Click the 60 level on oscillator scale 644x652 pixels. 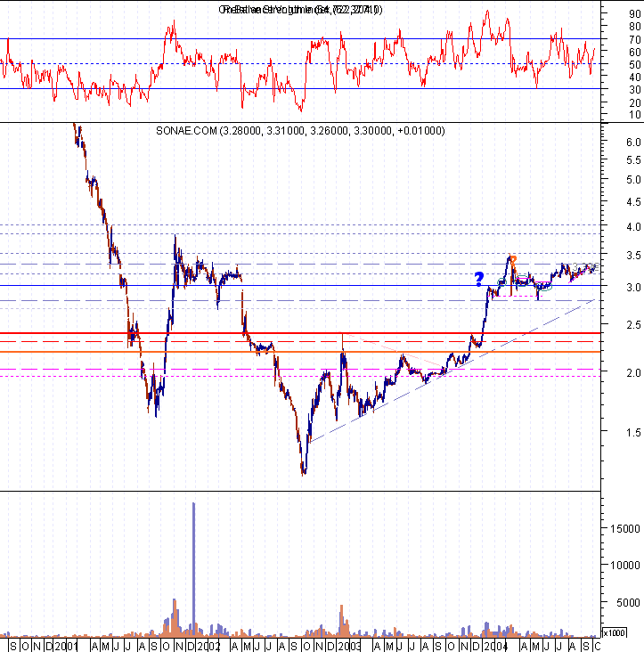pos(634,52)
